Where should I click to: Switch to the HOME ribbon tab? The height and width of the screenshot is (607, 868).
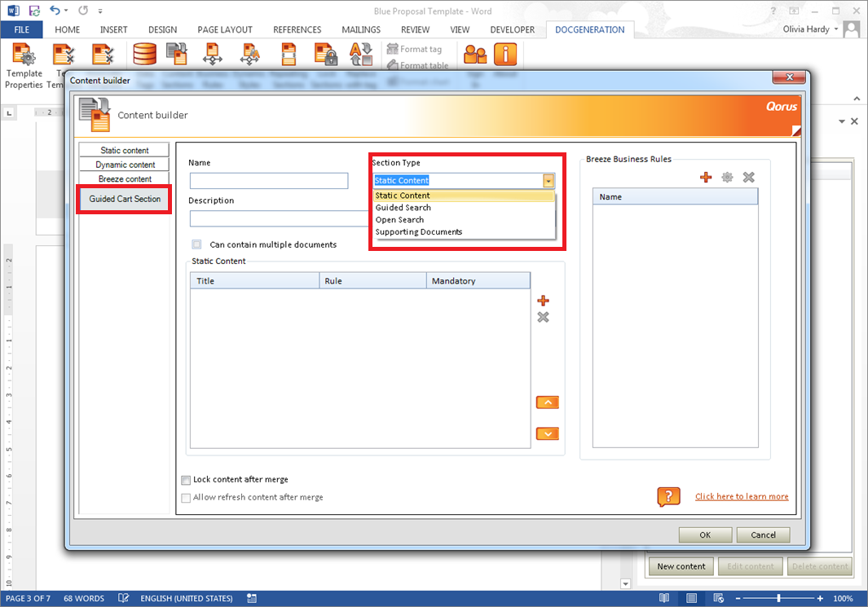[67, 29]
